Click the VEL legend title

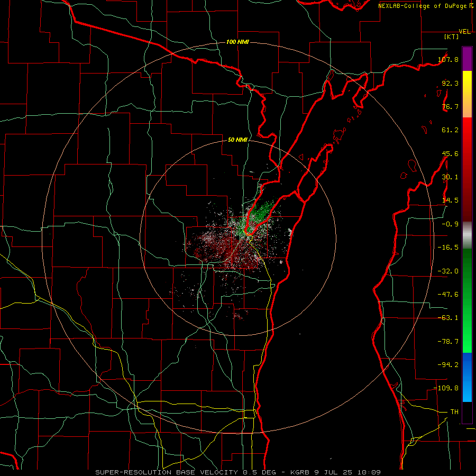click(465, 32)
